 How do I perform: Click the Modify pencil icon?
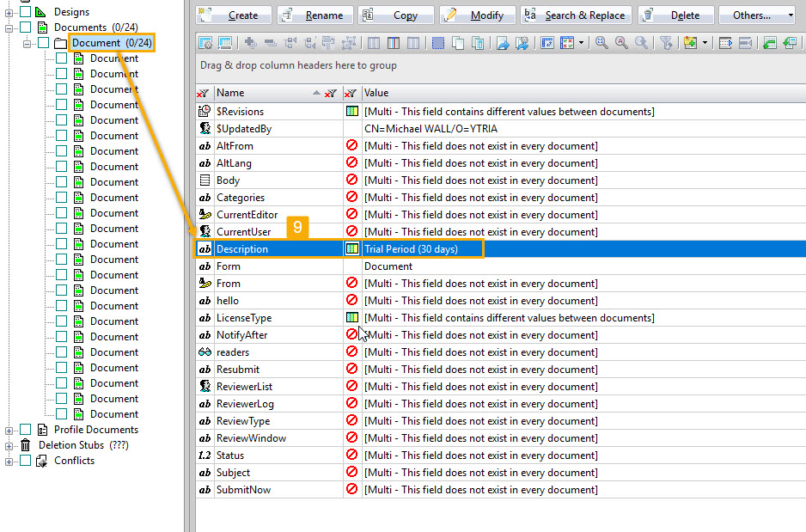(449, 15)
